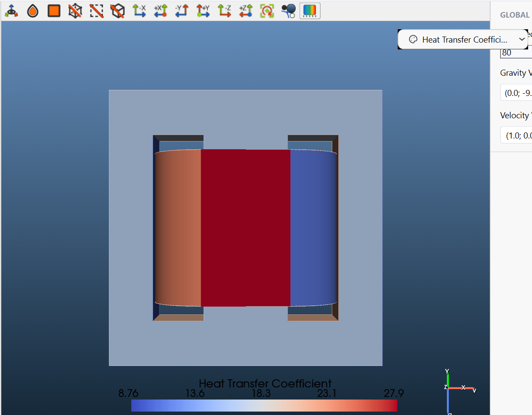The image size is (532, 415).
Task: Open the Heat Transfer Coefficient field dropdown
Action: tap(463, 40)
